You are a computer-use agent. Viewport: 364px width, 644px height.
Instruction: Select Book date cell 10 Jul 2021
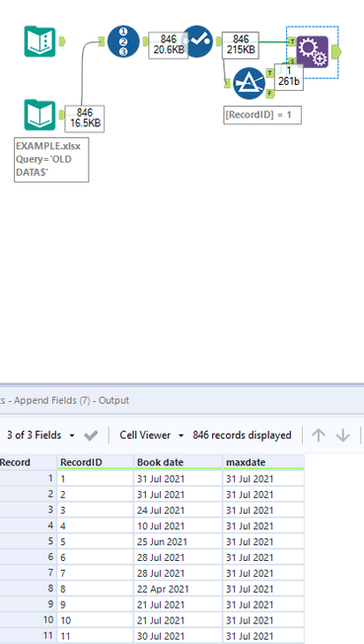(x=178, y=525)
